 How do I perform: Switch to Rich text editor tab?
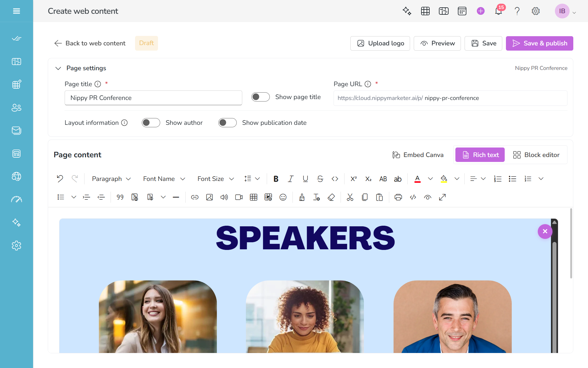point(480,155)
